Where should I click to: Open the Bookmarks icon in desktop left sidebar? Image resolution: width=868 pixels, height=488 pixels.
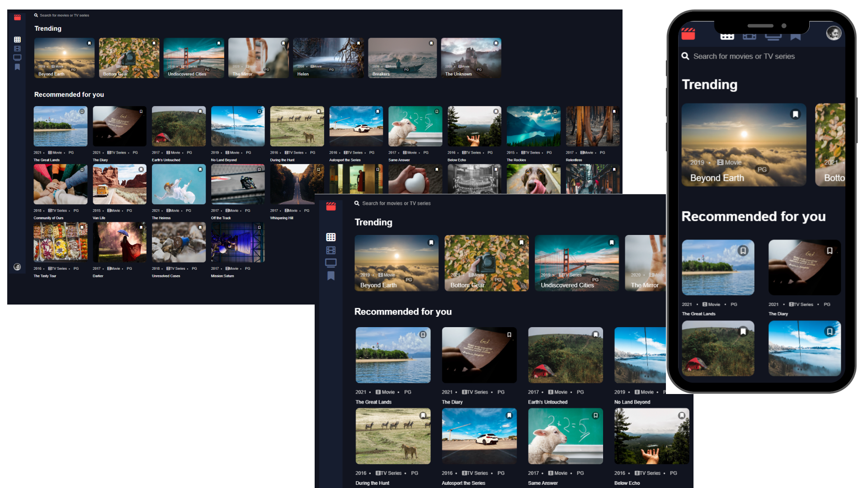(x=17, y=67)
